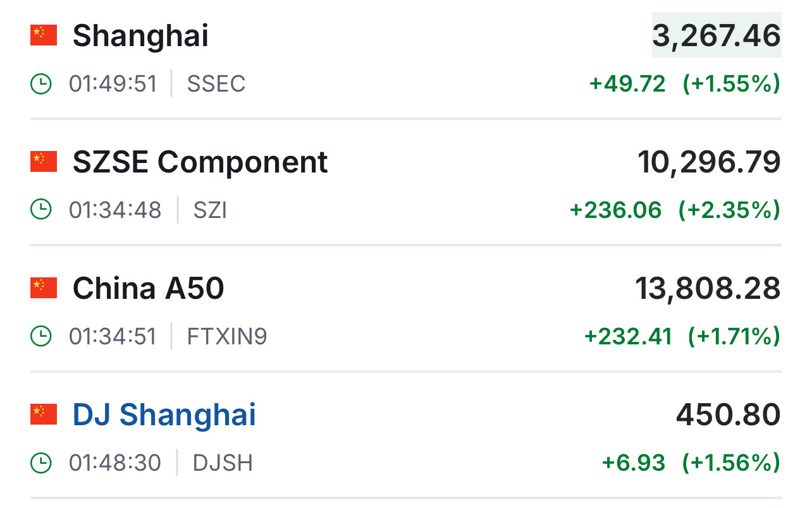Click the clock icon beside 01:34:48

coord(41,210)
